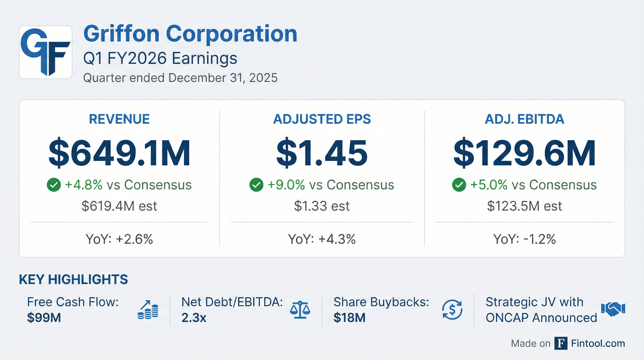Click the Q1 FY2026 Earnings subtitle
644x360 pixels.
160,58
